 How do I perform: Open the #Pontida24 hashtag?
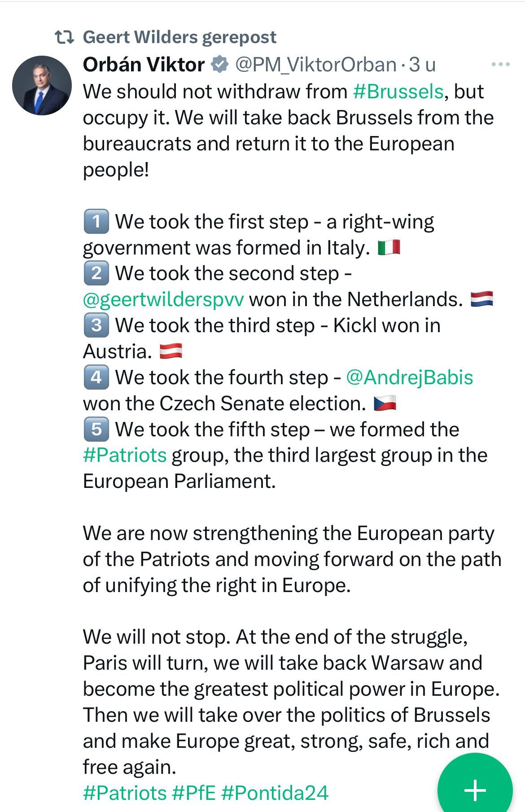pyautogui.click(x=275, y=793)
